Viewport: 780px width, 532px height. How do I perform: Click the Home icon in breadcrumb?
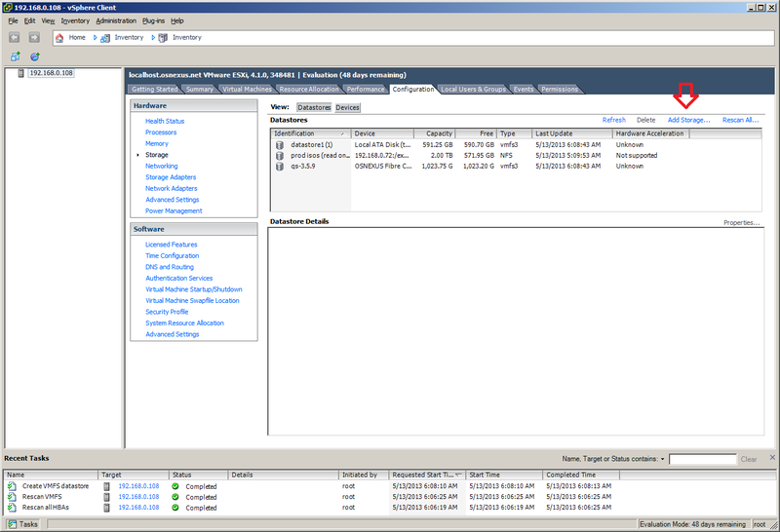click(59, 38)
